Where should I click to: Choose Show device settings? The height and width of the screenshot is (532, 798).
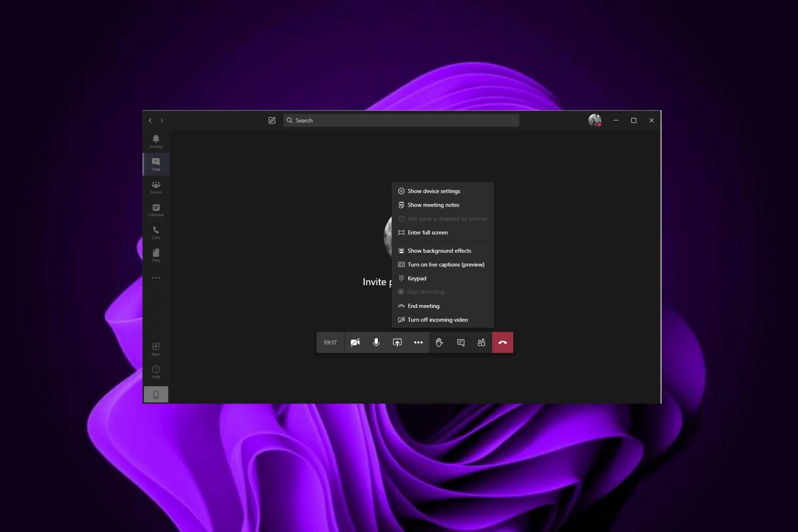pyautogui.click(x=443, y=191)
